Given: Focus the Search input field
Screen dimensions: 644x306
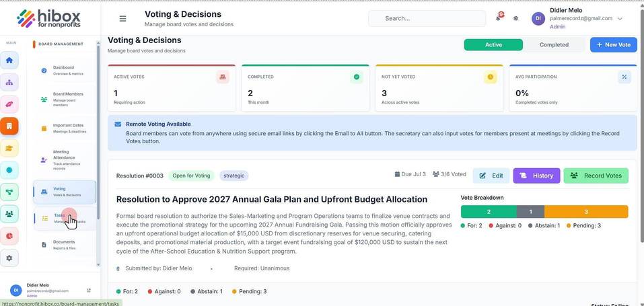Looking at the screenshot, I should pos(427,18).
